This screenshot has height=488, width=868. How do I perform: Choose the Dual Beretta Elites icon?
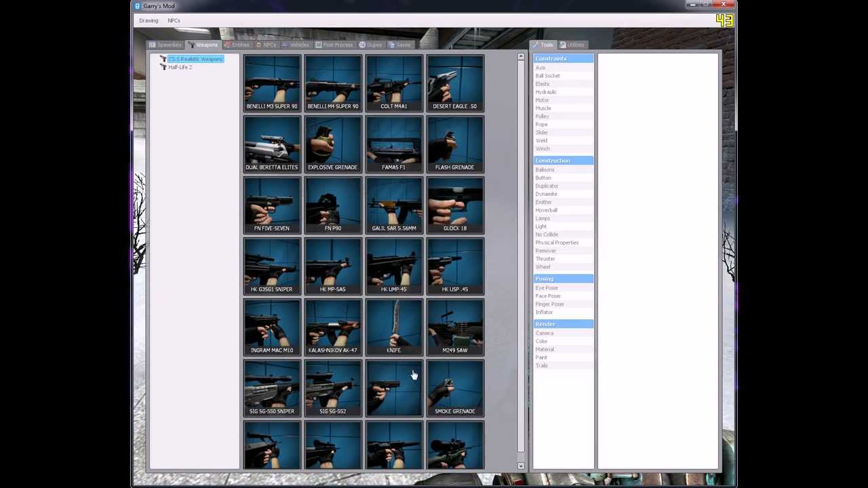coord(272,144)
